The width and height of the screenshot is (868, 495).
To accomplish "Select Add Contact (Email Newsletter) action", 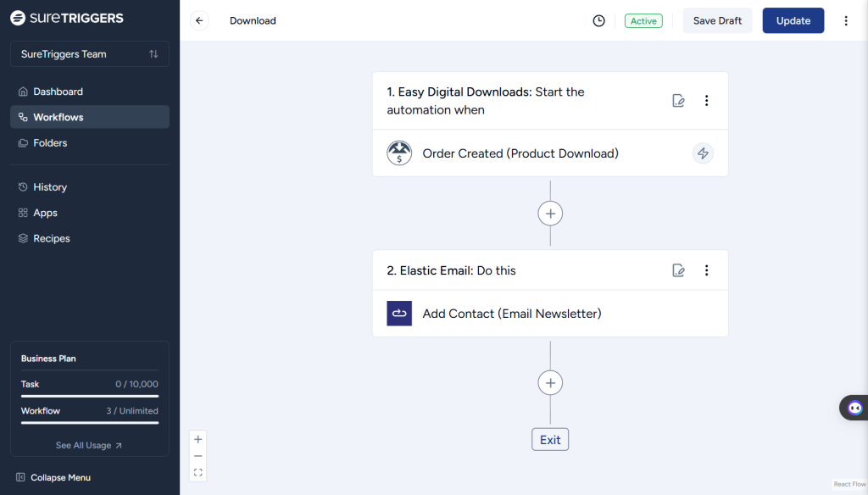I will [x=550, y=314].
